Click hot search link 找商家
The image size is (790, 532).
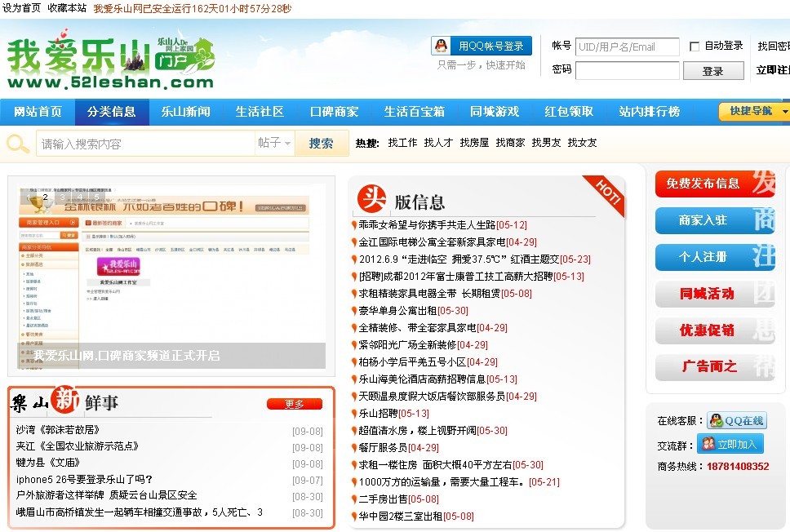click(x=510, y=143)
